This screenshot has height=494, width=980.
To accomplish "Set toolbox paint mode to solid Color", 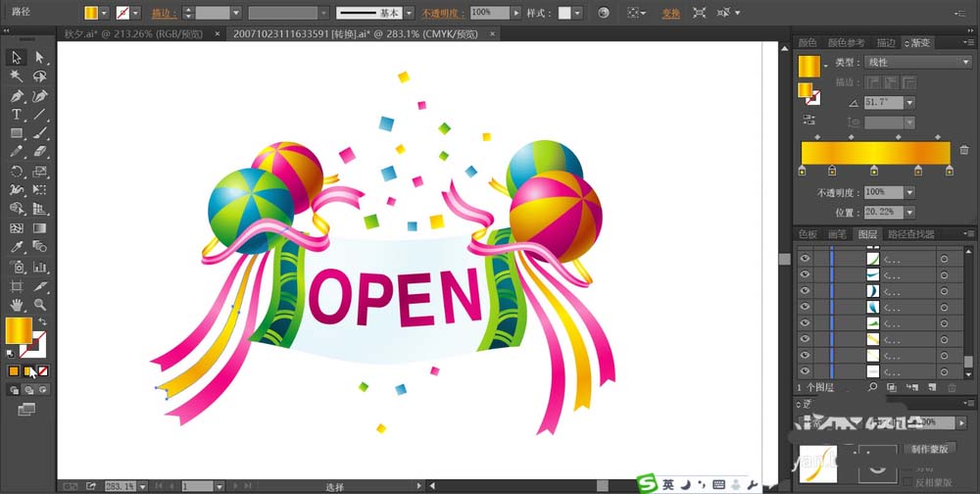I will tap(14, 371).
